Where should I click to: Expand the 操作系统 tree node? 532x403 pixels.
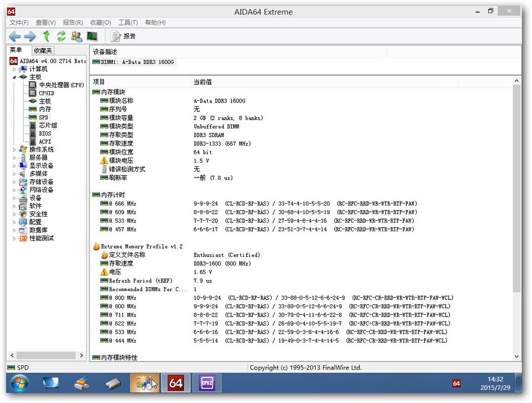click(14, 150)
